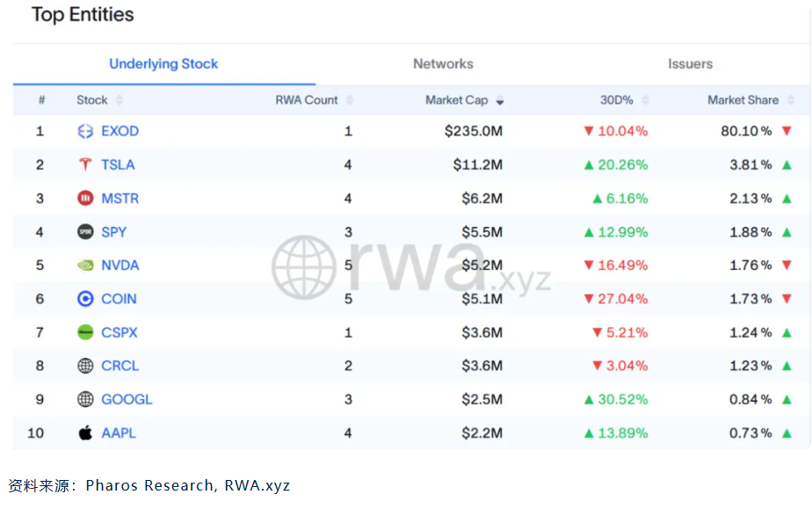Open the GOOGL stock link

pyautogui.click(x=127, y=400)
